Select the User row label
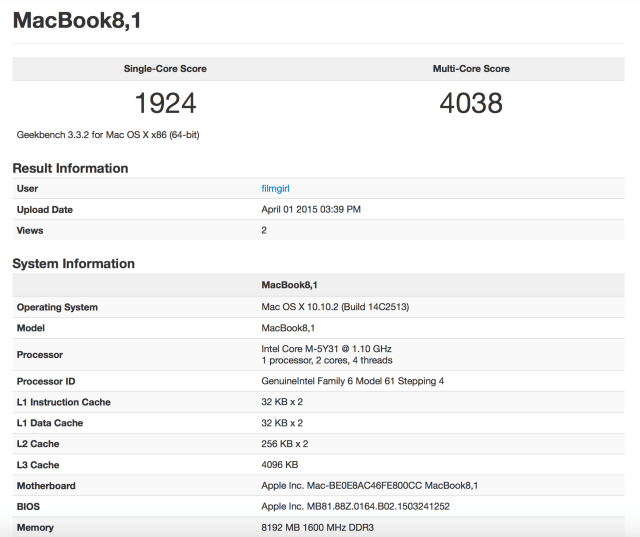640x537 pixels. [x=27, y=189]
